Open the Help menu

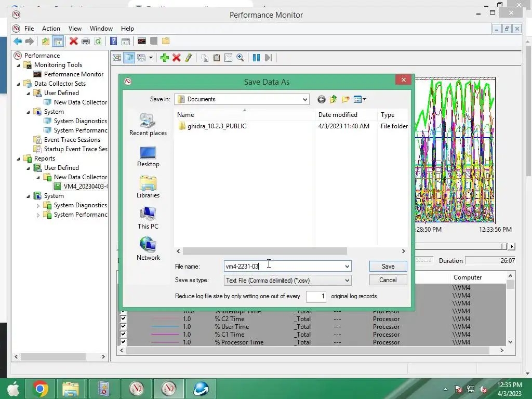coord(128,29)
